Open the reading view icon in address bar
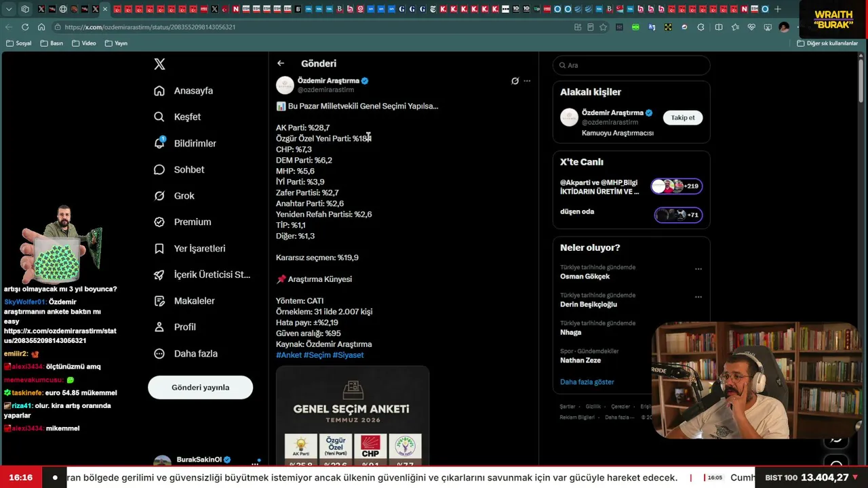This screenshot has width=868, height=488. click(x=590, y=27)
